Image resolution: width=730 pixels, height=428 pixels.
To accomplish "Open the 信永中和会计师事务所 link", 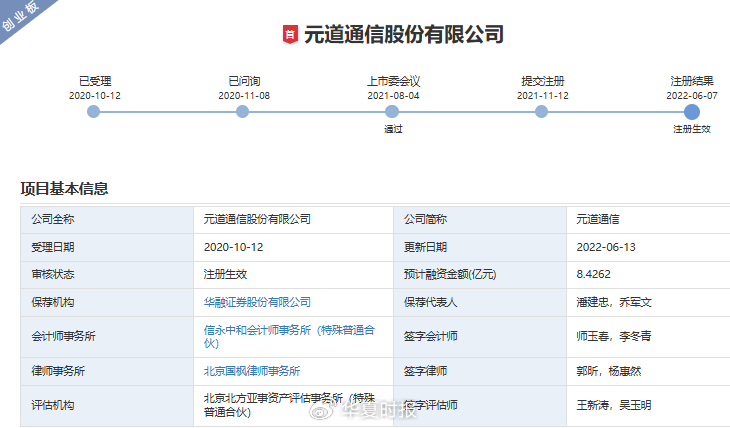I will pyautogui.click(x=289, y=336).
